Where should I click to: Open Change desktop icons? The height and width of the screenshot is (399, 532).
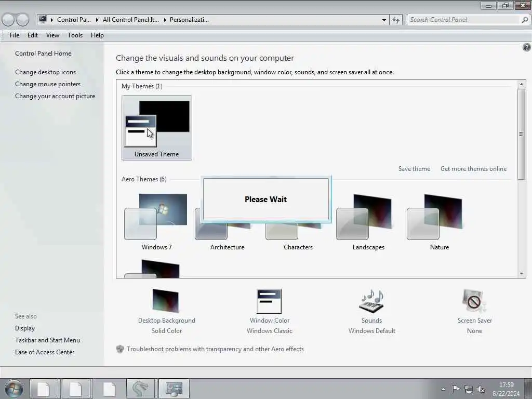click(46, 72)
